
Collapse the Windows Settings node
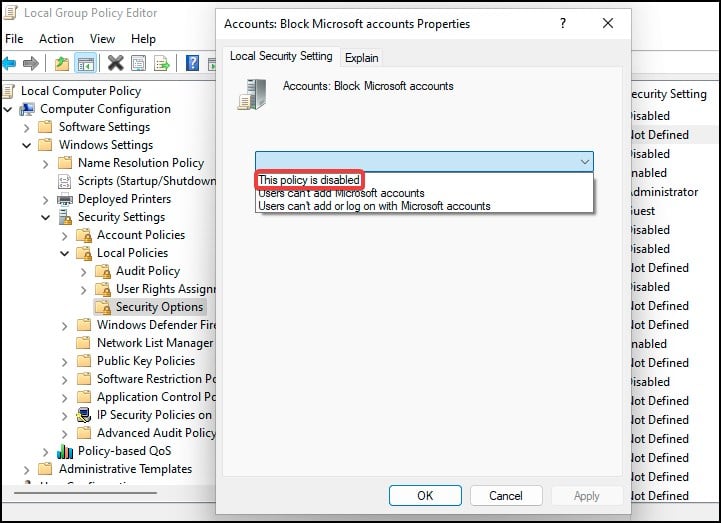click(27, 145)
